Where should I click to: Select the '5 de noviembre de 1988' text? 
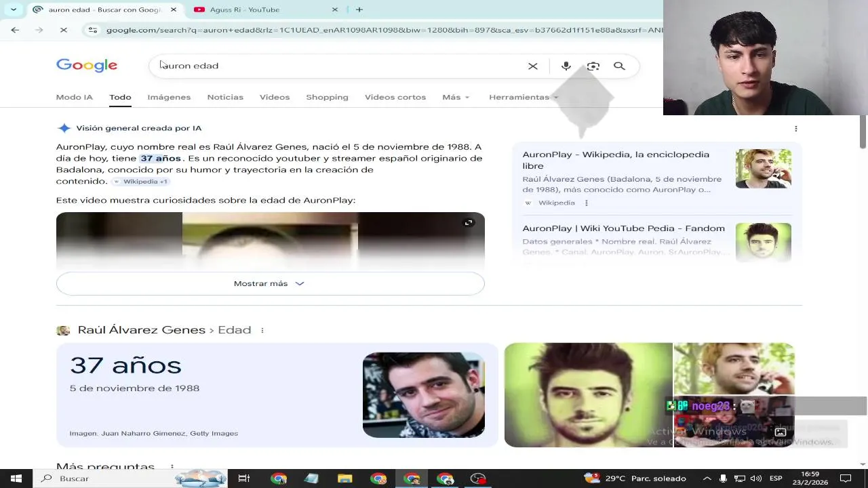point(134,388)
